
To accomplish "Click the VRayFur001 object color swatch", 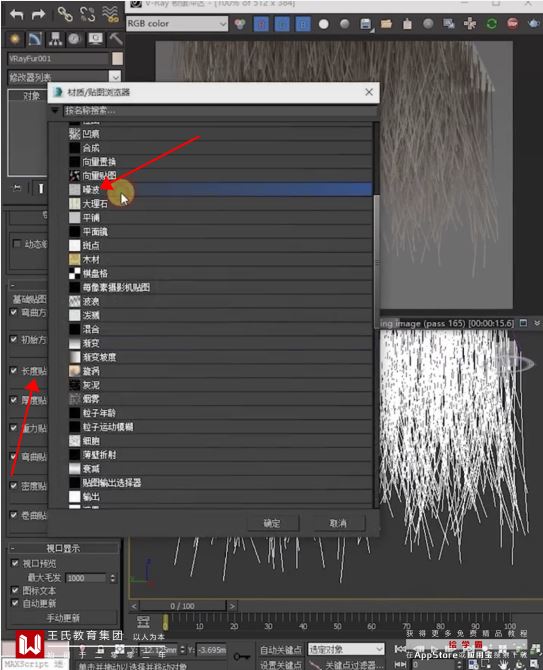I will click(117, 59).
